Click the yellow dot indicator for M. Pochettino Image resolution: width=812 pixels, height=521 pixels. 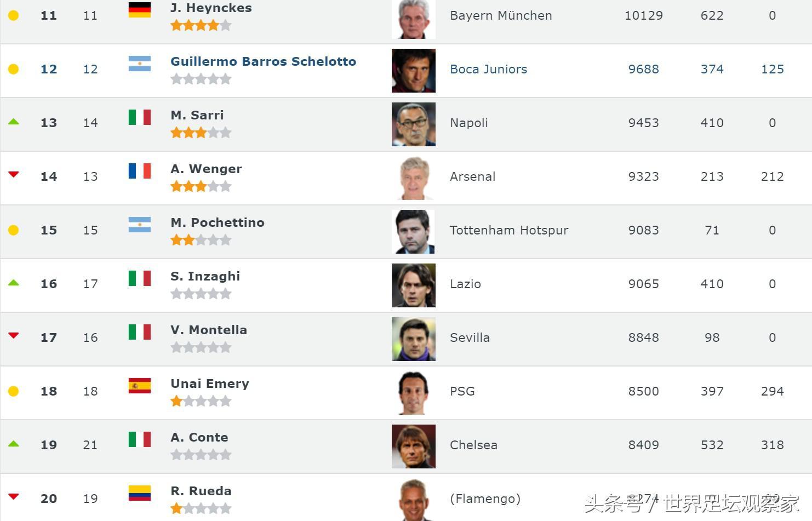(x=14, y=230)
